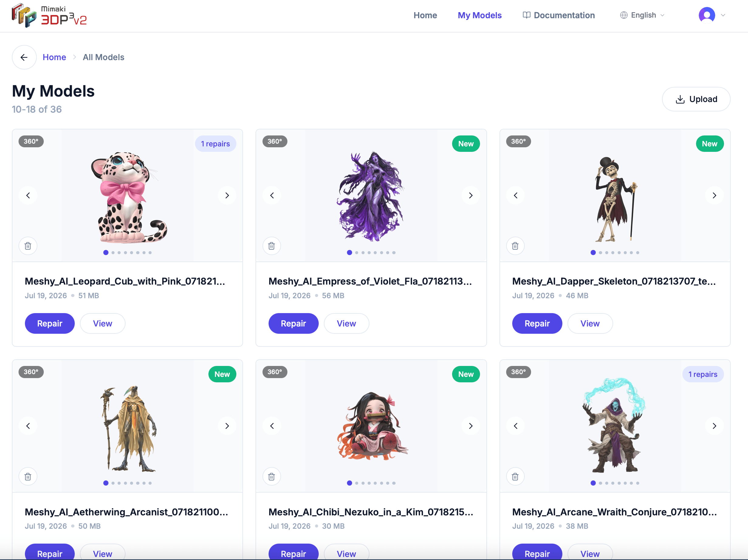Show next image of Empress of Violet
Viewport: 748px width, 560px height.
tap(471, 195)
